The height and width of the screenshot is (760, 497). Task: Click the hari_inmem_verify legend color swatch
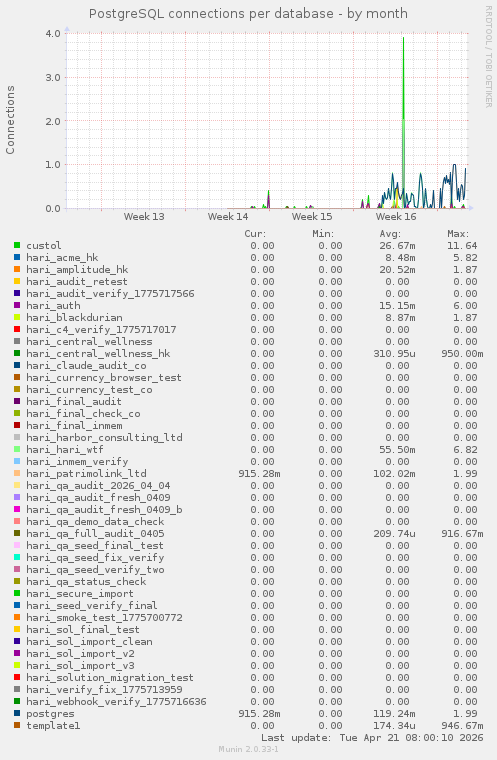click(17, 461)
